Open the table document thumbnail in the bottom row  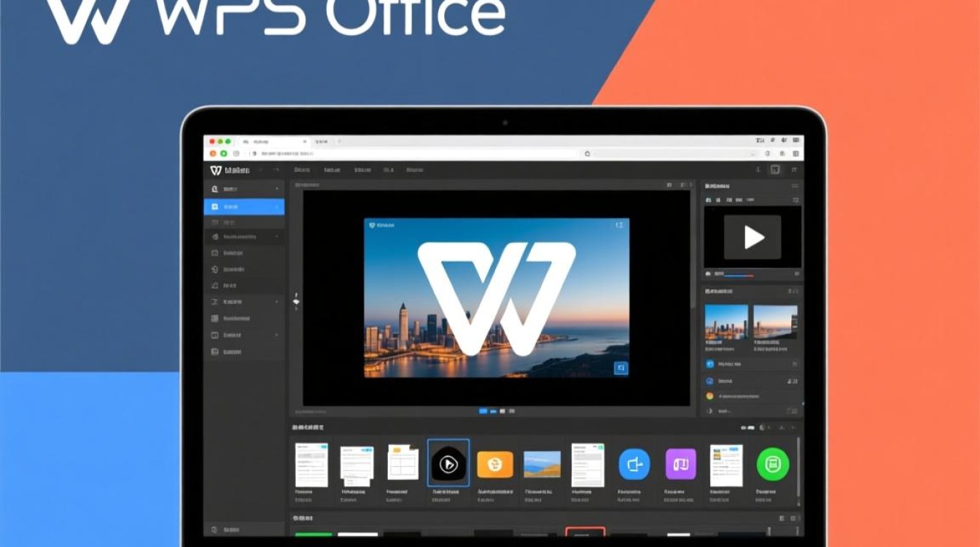(x=403, y=462)
